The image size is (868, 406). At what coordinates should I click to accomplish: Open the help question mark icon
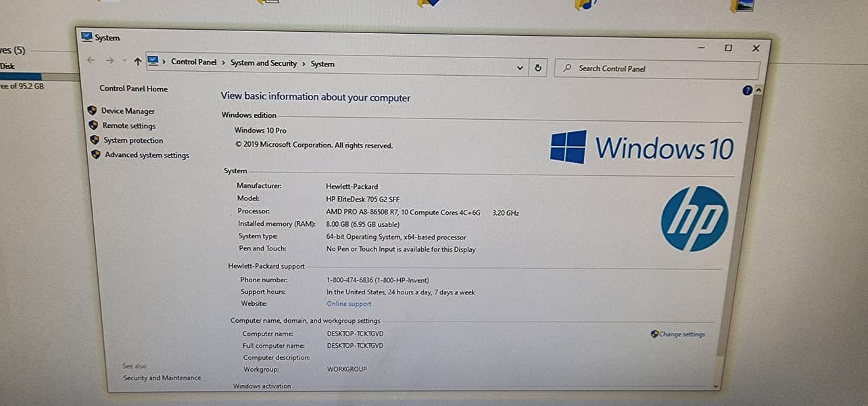(747, 90)
